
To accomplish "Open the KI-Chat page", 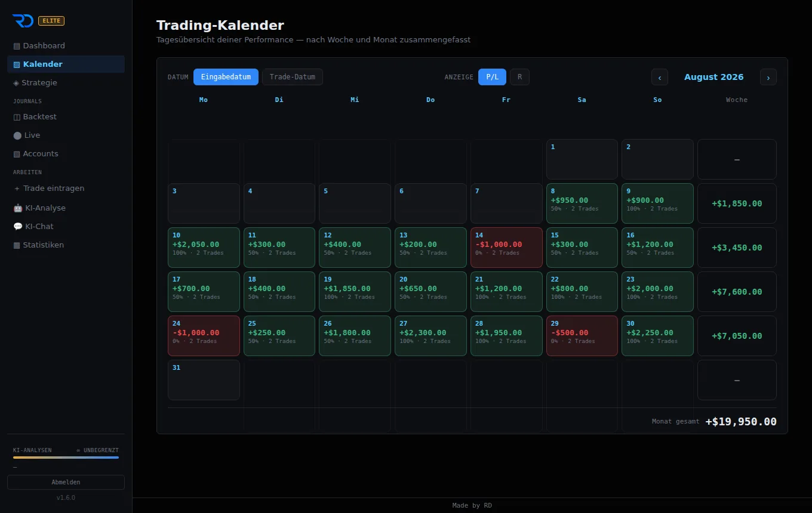I will click(x=66, y=227).
